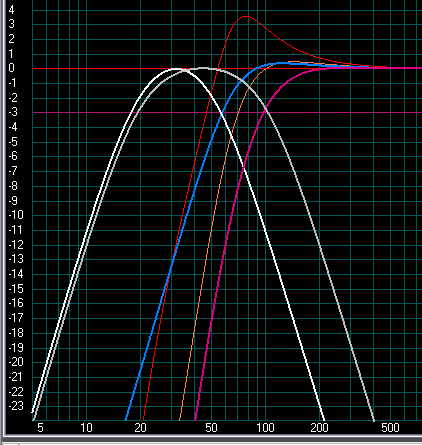Click the 3 label on the vertical axis
This screenshot has width=422, height=445.
(x=12, y=24)
